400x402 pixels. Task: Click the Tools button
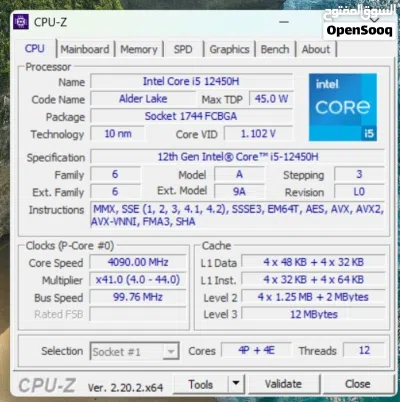pos(201,384)
